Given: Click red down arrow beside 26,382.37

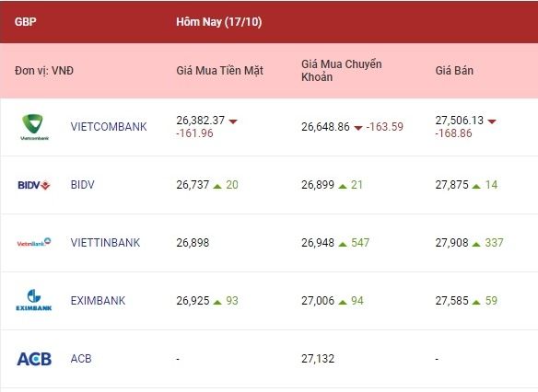Looking at the screenshot, I should point(233,121).
